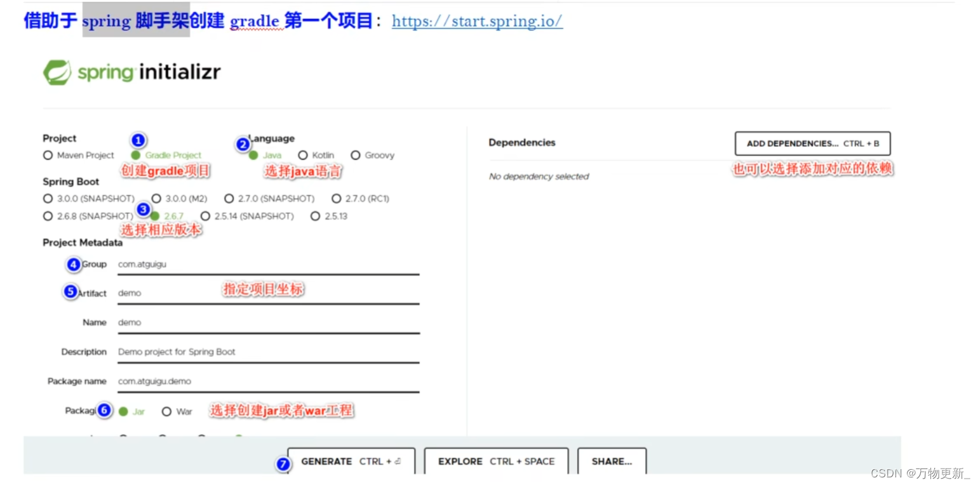Open the https://start.spring.io/ link
This screenshot has height=485, width=980.
[x=477, y=21]
